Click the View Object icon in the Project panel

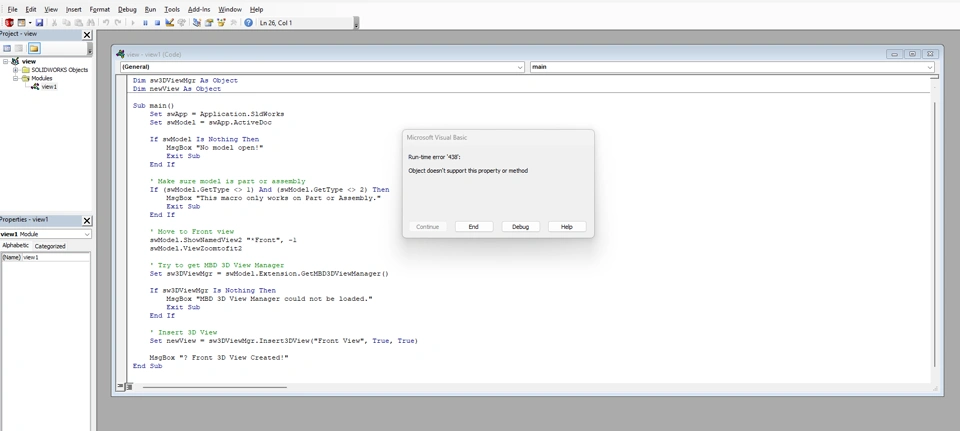tap(20, 48)
